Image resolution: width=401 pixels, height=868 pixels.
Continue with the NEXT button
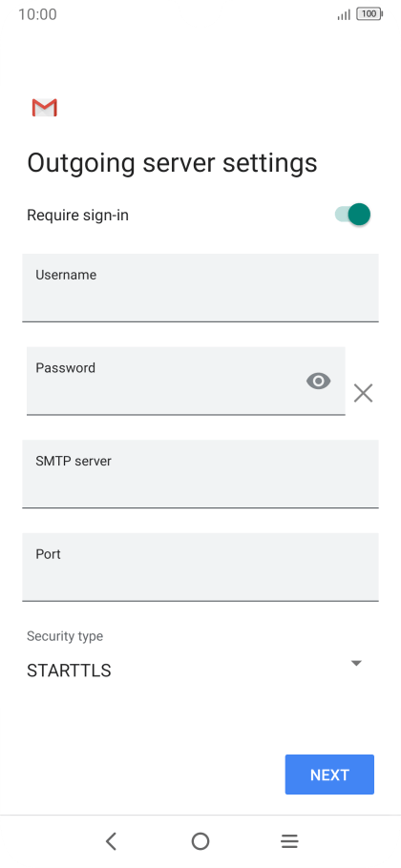[x=329, y=775]
